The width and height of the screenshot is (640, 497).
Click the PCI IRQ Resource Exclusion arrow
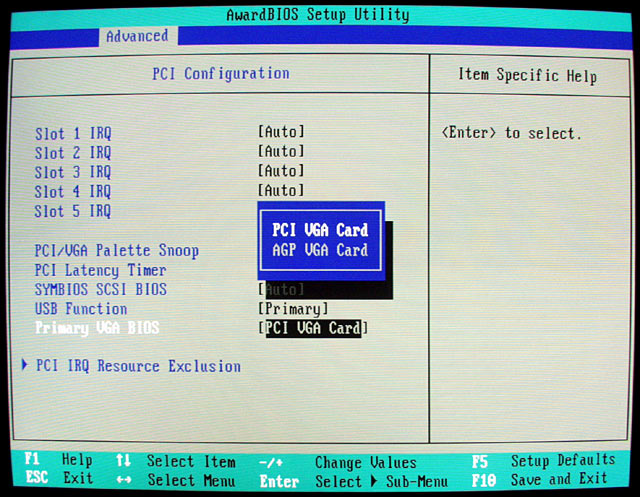click(x=25, y=366)
